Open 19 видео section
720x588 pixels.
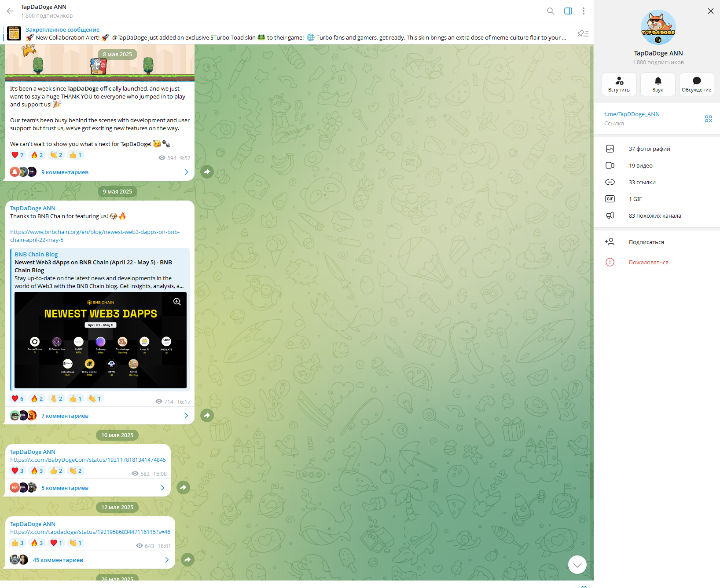[x=657, y=166]
